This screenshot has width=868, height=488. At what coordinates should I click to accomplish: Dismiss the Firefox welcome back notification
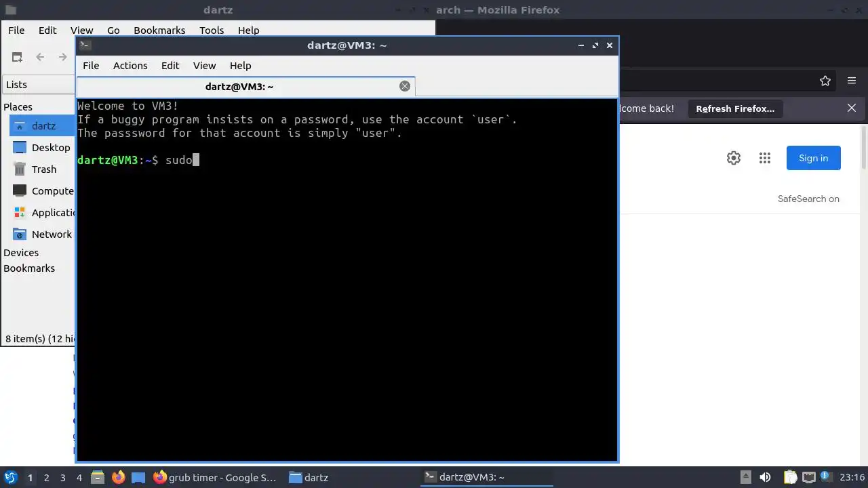852,108
